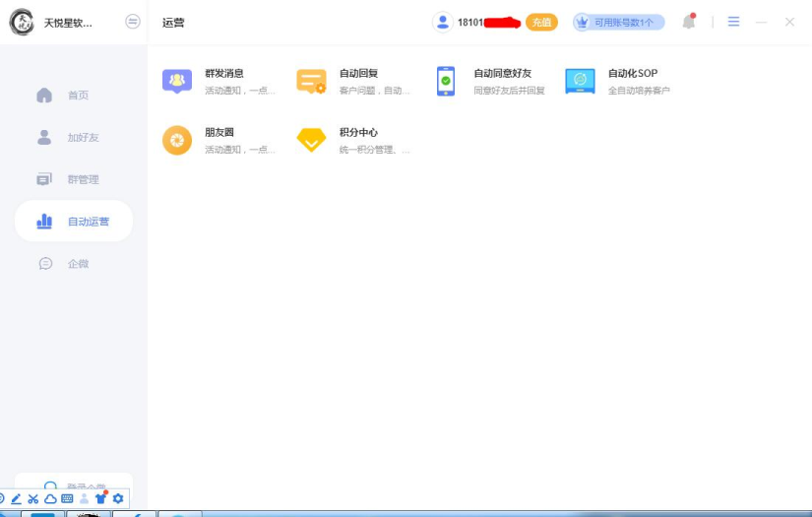
Task: Open the 积分中心 points center
Action: [x=311, y=141]
